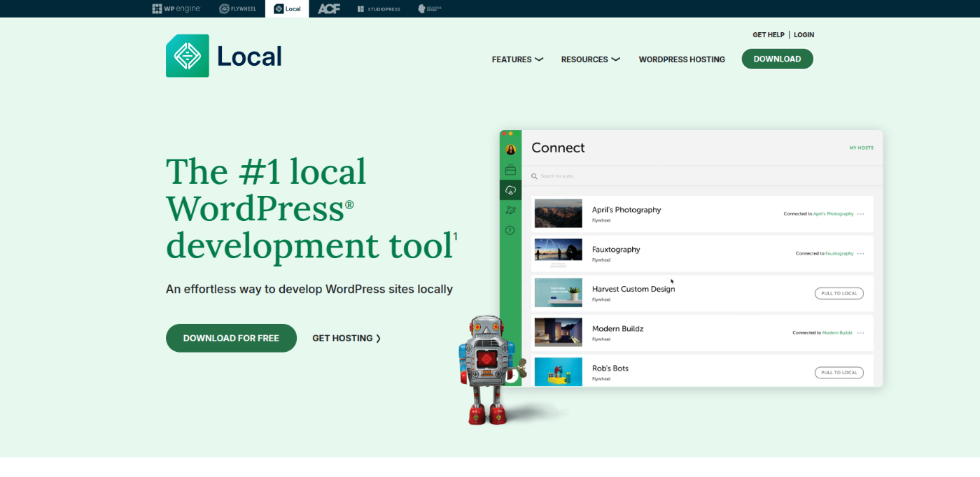This screenshot has width=980, height=477.
Task: Click the green Download button in the header
Action: pyautogui.click(x=777, y=59)
